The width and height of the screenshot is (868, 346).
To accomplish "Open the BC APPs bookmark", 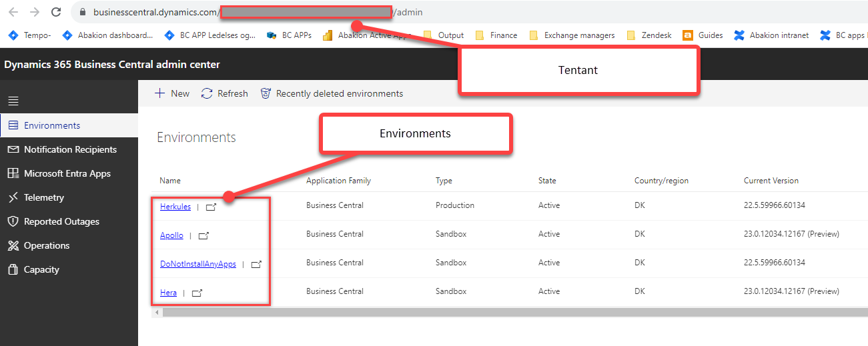I will click(x=289, y=35).
